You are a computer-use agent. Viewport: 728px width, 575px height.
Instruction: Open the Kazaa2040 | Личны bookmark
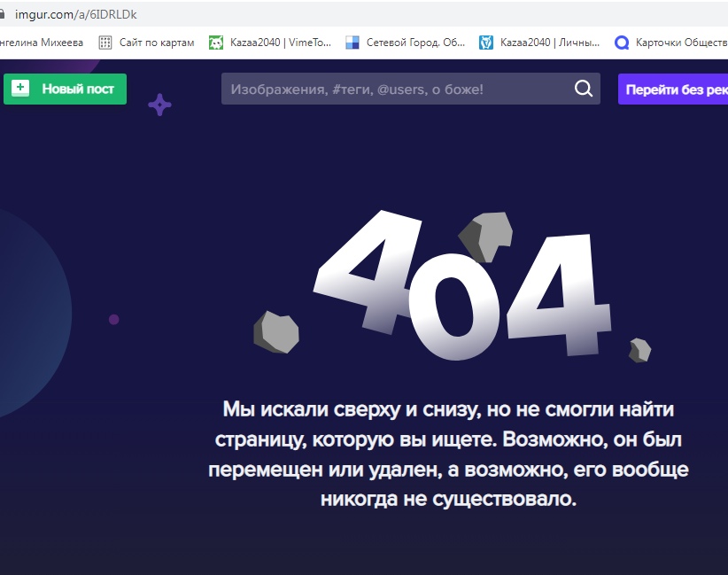[x=549, y=43]
